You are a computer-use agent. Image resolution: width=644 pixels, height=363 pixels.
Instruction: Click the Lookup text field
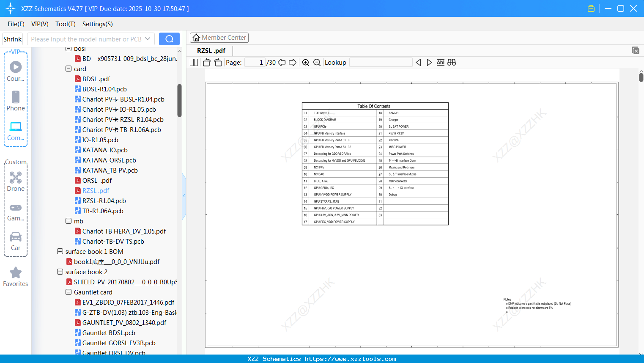tap(381, 63)
